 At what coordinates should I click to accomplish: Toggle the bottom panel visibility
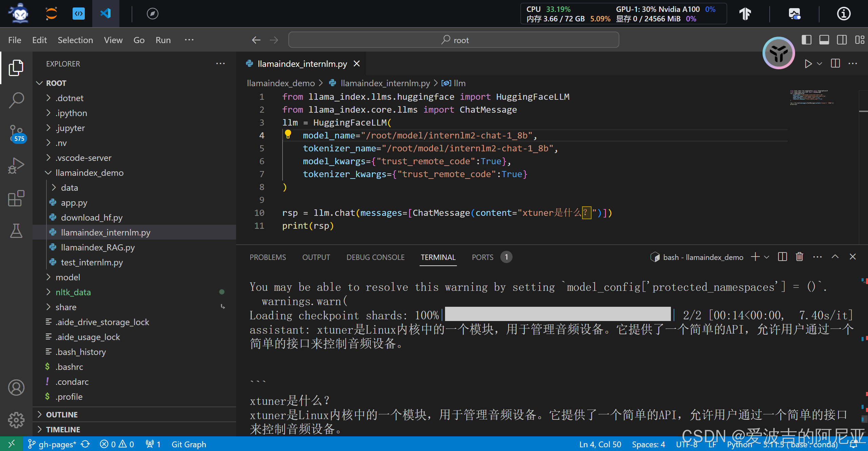click(824, 40)
